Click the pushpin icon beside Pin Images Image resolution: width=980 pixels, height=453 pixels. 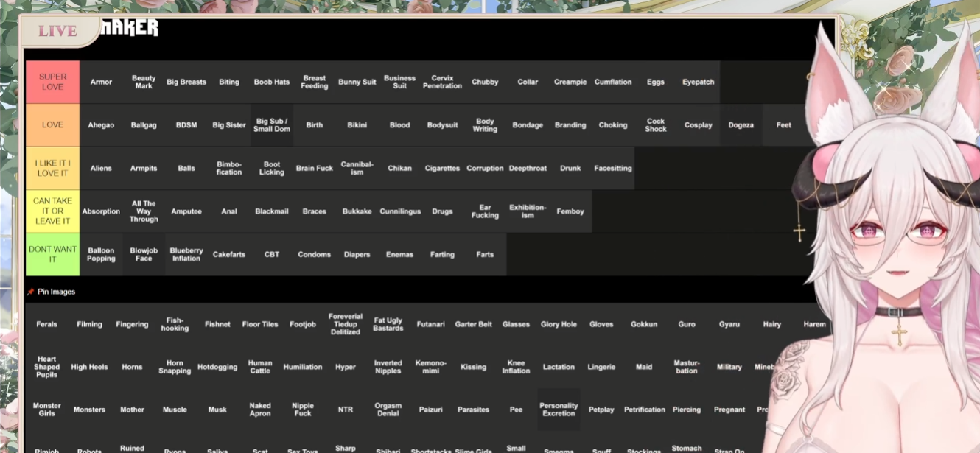tap(31, 292)
